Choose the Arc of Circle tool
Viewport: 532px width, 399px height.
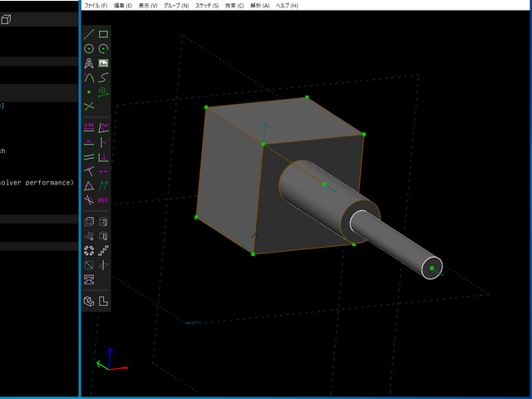point(103,49)
